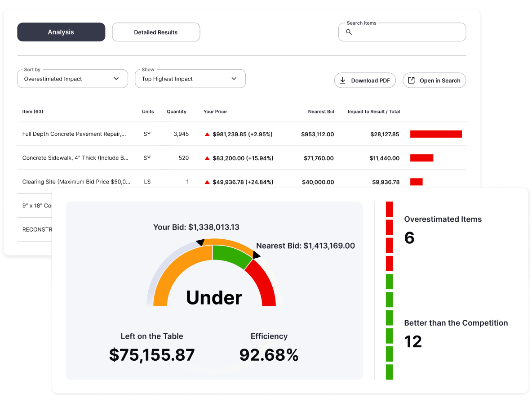
Task: Select the Full Depth Concrete Pavement Repair row
Action: coord(74,134)
